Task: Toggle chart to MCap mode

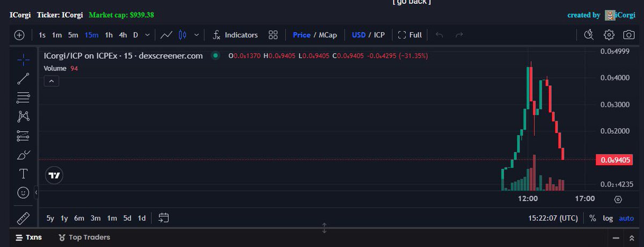Action: click(x=328, y=35)
